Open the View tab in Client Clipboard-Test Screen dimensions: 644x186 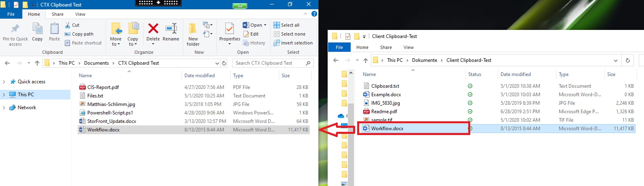(408, 47)
